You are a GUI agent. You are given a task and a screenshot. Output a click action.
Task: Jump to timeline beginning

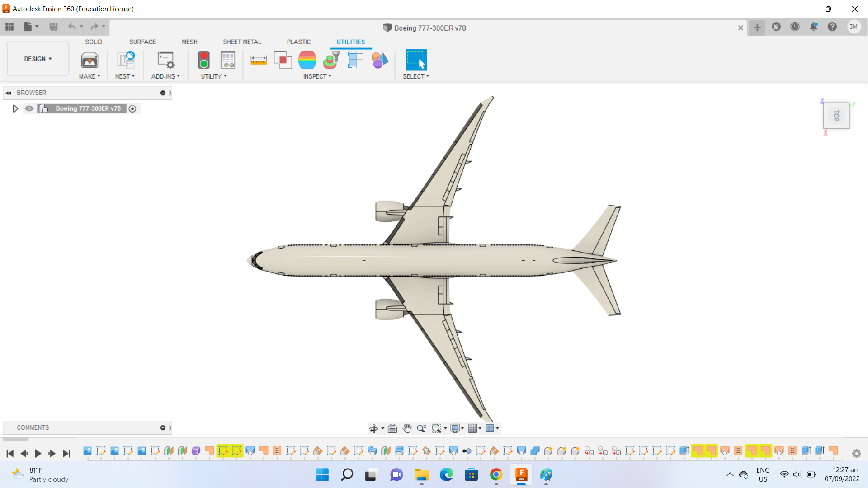pos(10,453)
